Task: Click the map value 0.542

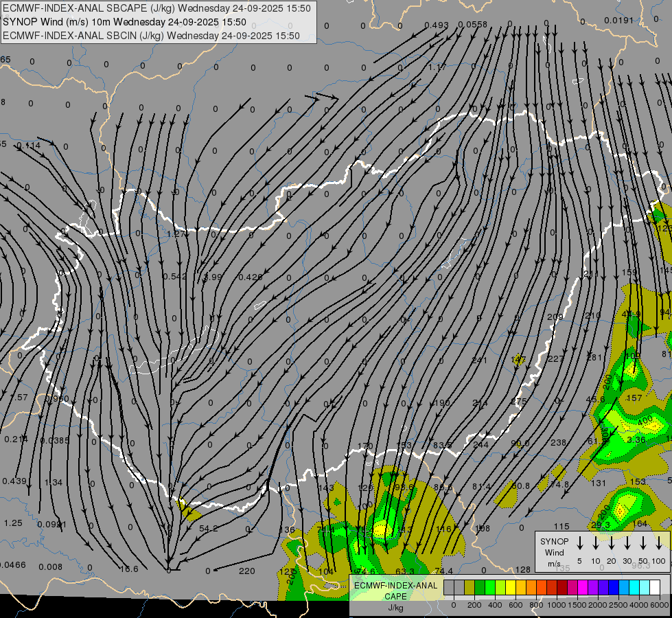Action: click(x=175, y=276)
